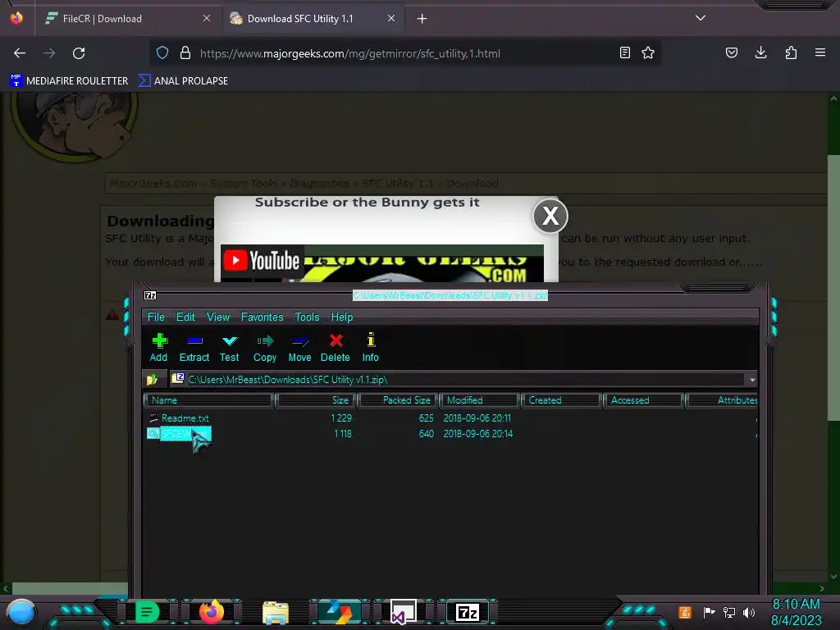Open the Firefox extensions button
840x630 pixels.
coord(791,52)
